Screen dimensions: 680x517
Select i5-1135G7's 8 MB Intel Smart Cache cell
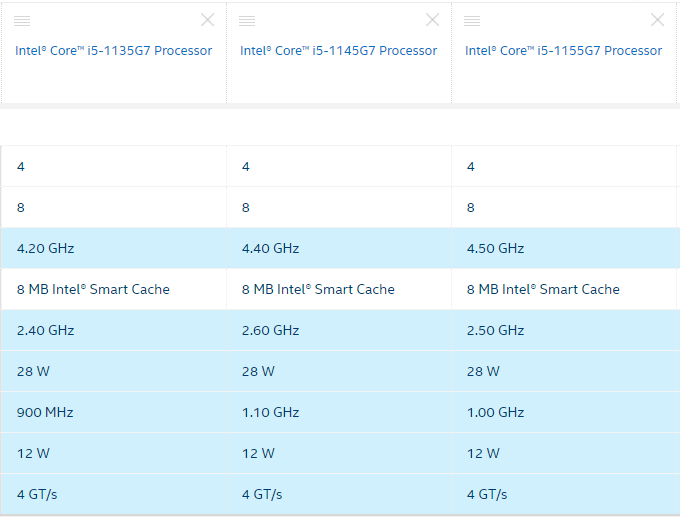click(114, 289)
